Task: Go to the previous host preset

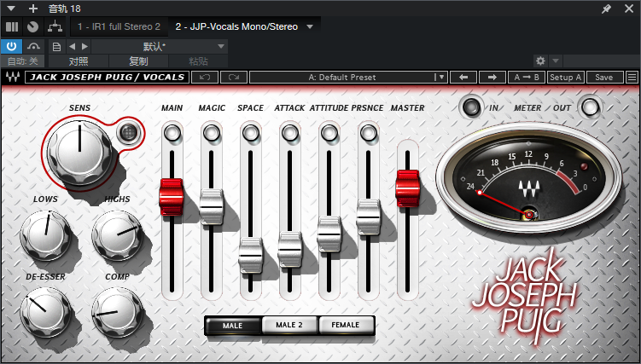Action: (x=73, y=47)
